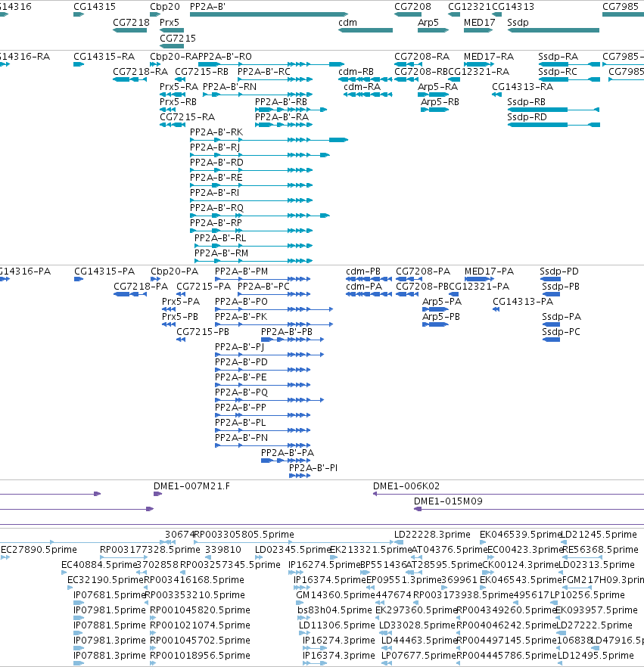Click the Prx5 gene label
644x667 pixels.
(x=170, y=23)
